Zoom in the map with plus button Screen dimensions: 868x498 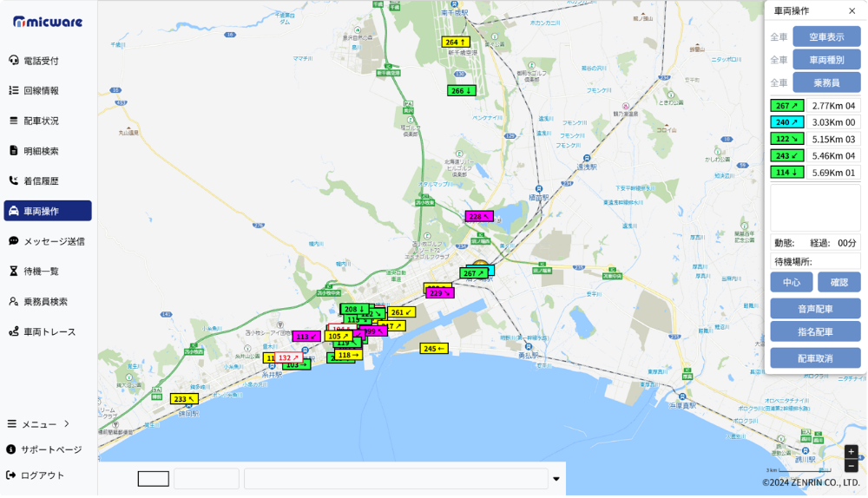pos(851,452)
